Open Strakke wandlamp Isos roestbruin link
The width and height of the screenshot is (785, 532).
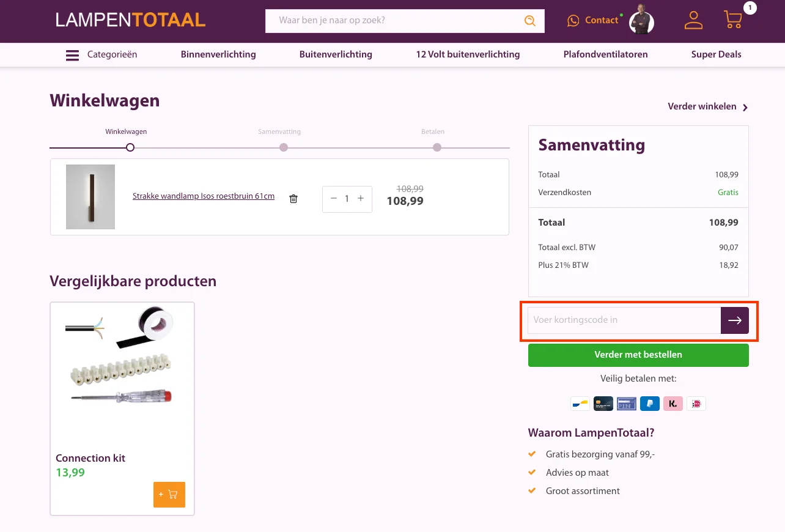click(x=204, y=196)
